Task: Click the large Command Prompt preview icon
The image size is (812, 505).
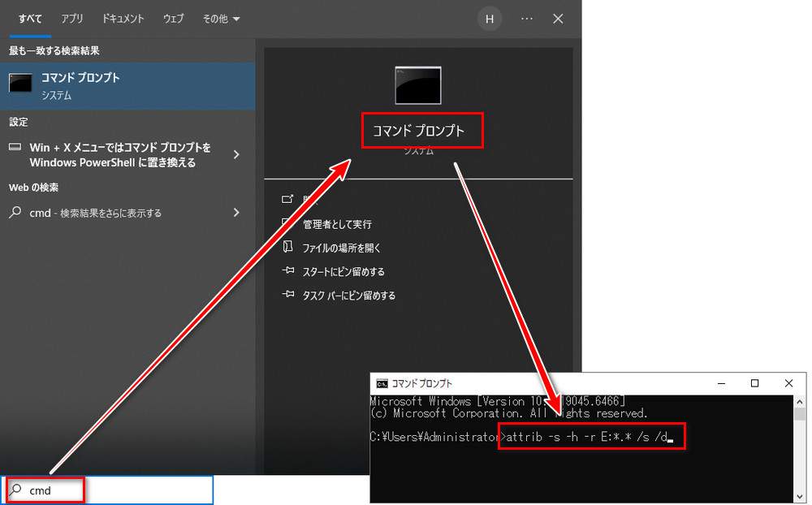Action: pyautogui.click(x=419, y=84)
